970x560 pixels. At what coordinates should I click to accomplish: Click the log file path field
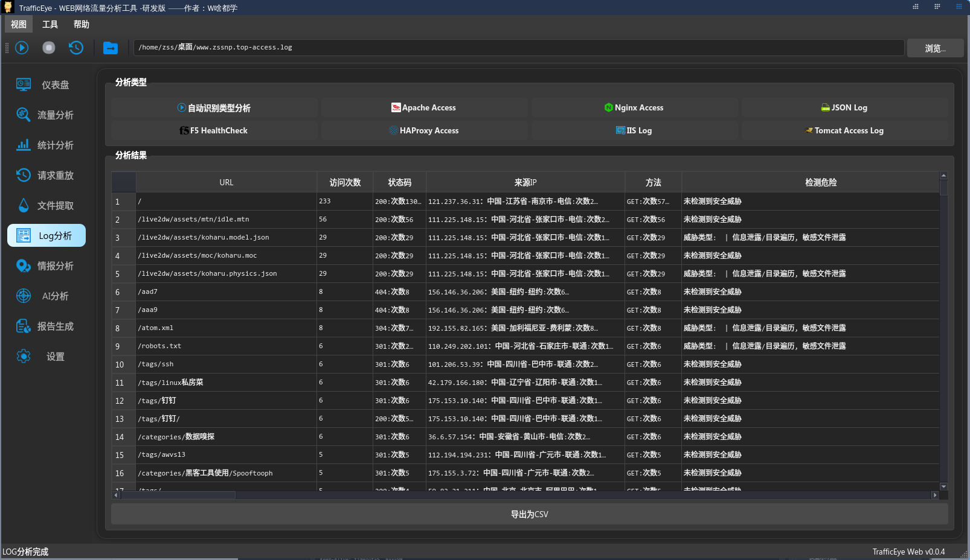click(519, 48)
